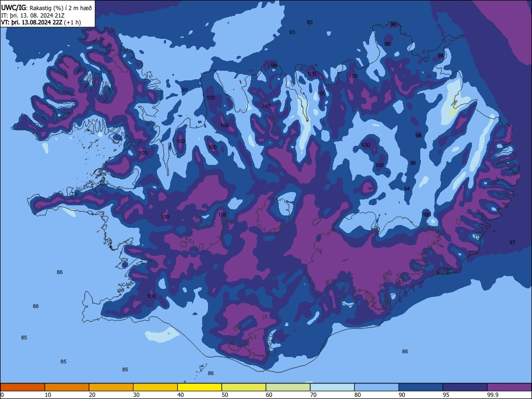Pick the pale yellow 50–60 legend swatch
The width and height of the screenshot is (532, 399).
[x=244, y=387]
